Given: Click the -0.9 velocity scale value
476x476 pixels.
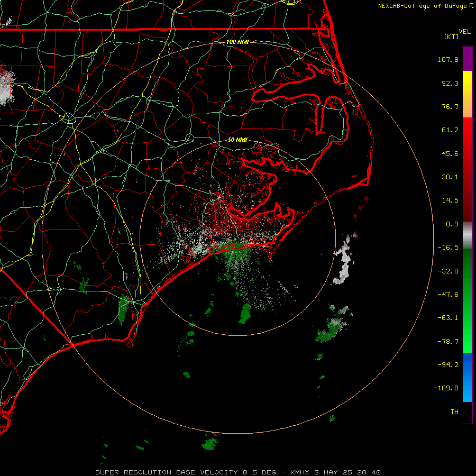Looking at the screenshot, I should (450, 224).
